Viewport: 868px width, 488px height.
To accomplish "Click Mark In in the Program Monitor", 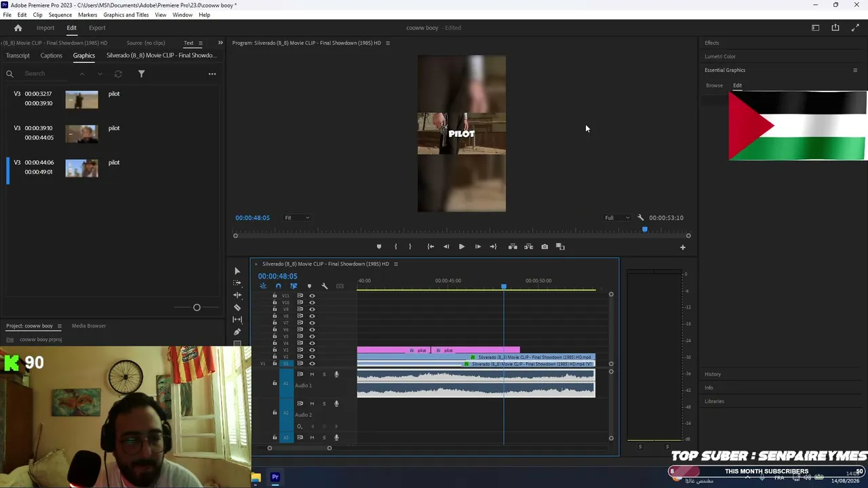I will coord(395,247).
